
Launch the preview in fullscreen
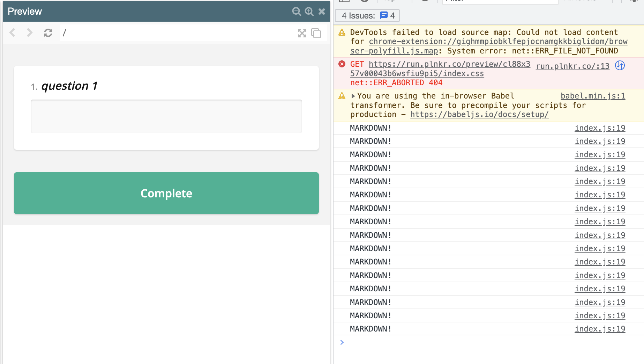[302, 33]
